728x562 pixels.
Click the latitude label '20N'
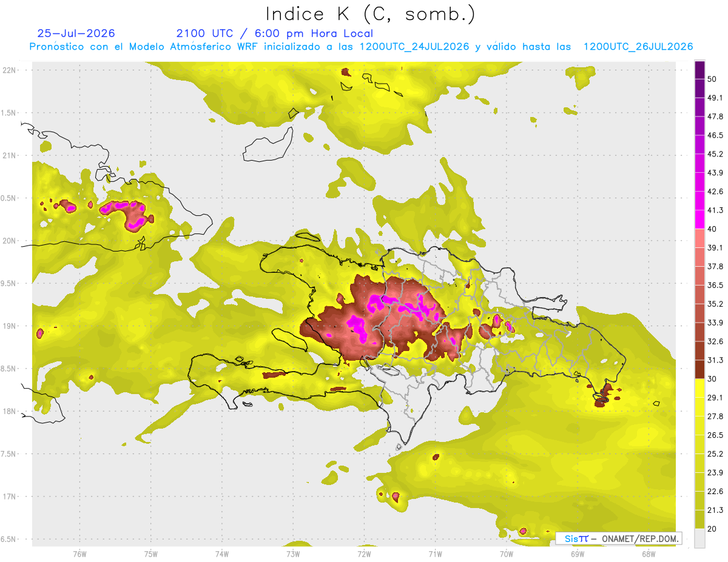point(9,241)
